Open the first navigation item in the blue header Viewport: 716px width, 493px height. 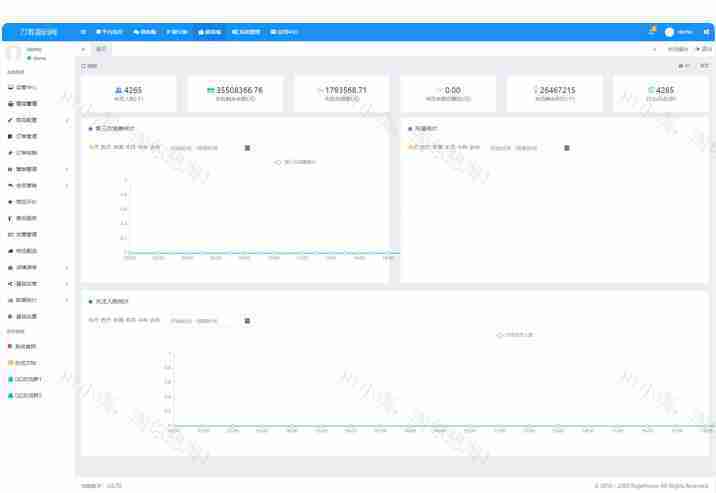109,32
